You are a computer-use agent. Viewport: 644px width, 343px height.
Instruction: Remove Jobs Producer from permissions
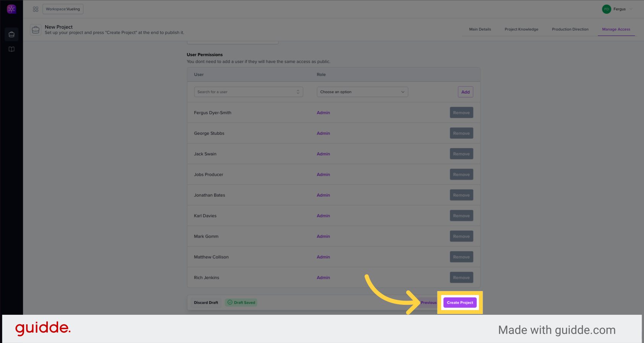click(461, 175)
